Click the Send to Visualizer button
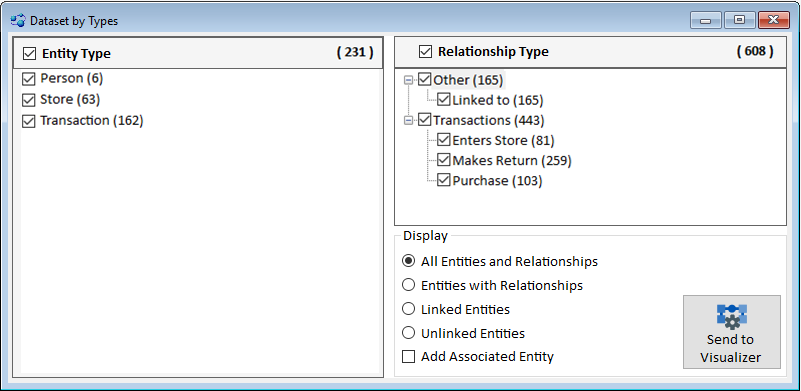 coord(732,332)
